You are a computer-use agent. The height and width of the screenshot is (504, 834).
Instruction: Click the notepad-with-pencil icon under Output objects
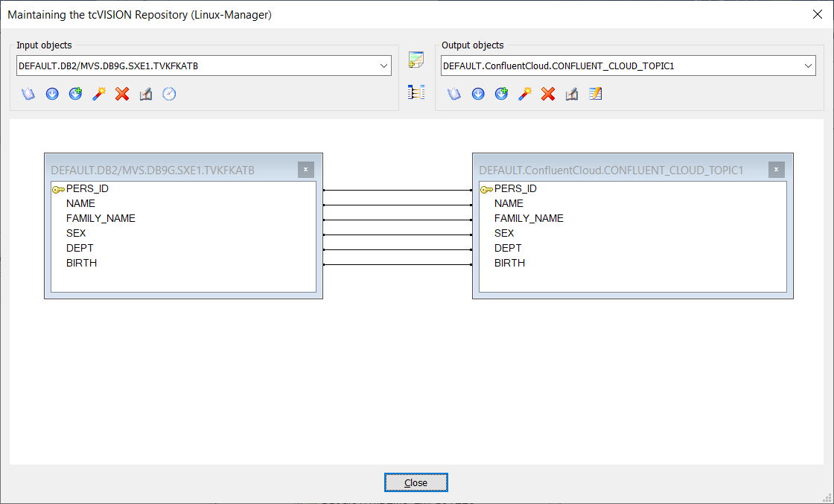coord(595,94)
